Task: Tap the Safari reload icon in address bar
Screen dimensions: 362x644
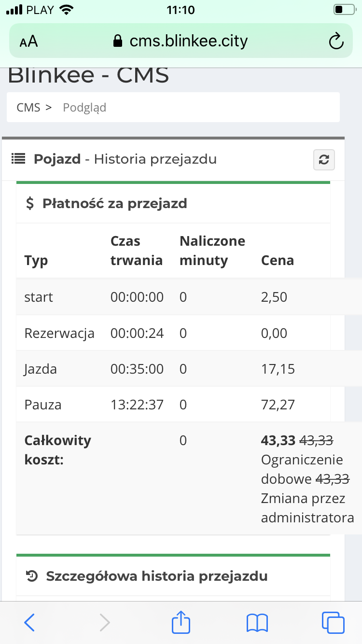Action: (336, 41)
